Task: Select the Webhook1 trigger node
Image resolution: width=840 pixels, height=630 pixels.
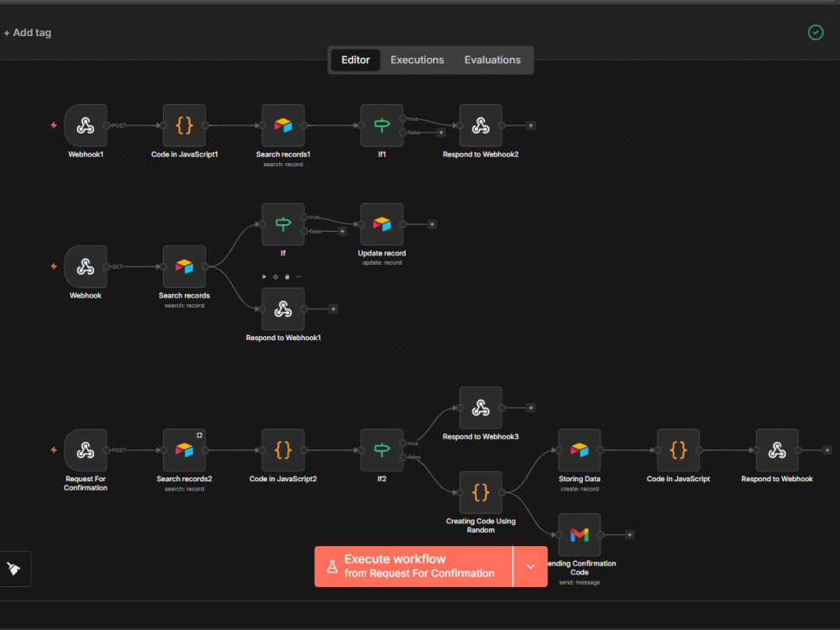Action: point(86,125)
